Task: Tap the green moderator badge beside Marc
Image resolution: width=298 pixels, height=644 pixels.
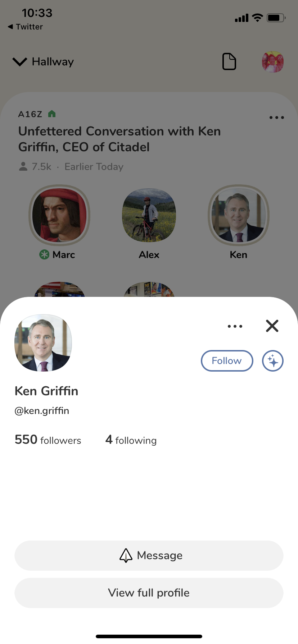Action: [x=44, y=255]
